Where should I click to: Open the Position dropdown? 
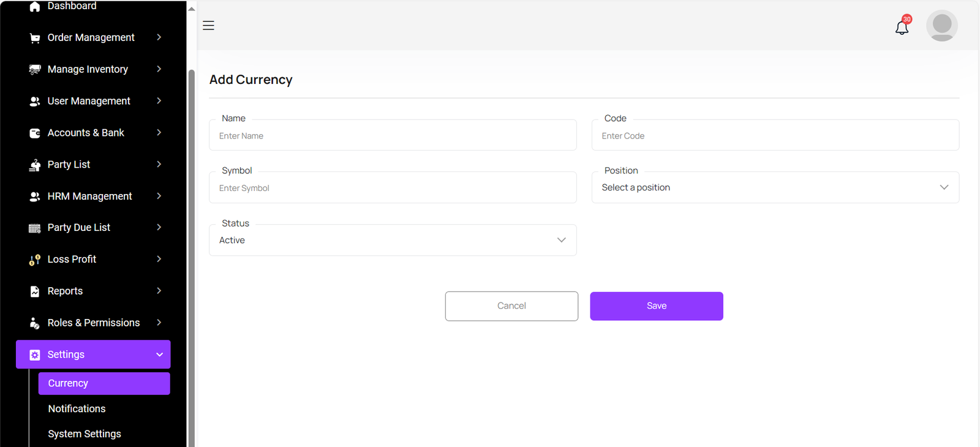(x=775, y=187)
